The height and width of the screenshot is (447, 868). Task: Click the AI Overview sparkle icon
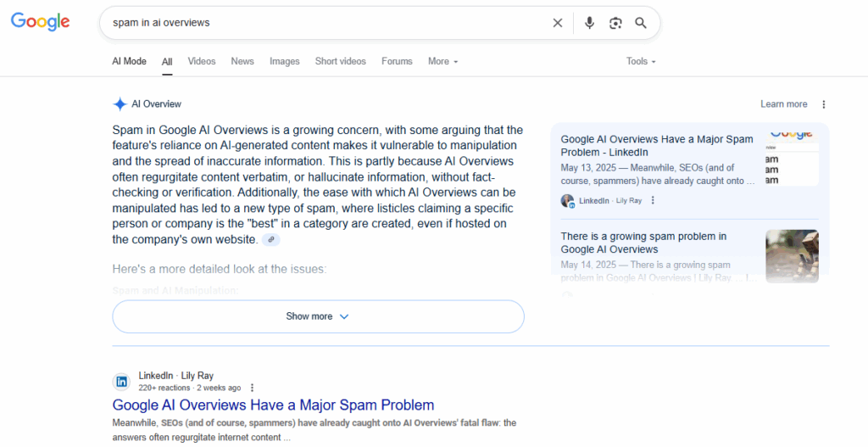coord(120,103)
